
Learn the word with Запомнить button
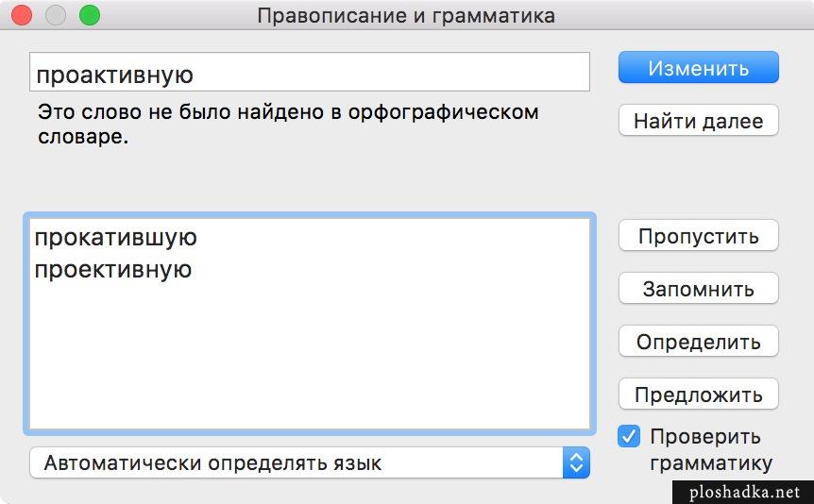698,289
